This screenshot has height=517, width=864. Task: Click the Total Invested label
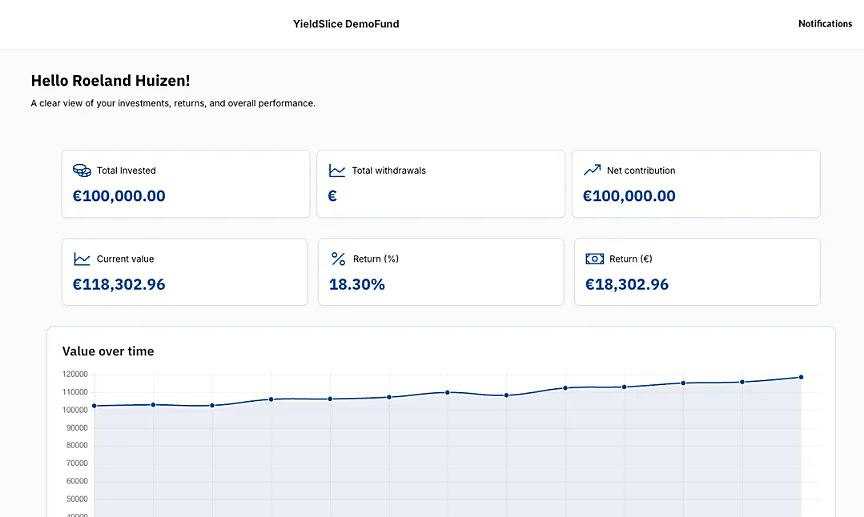[x=126, y=170]
